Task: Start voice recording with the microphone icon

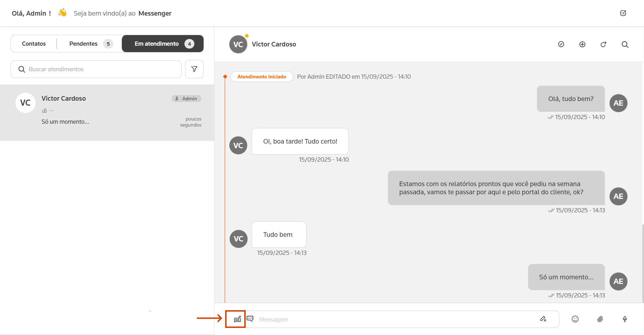Action: [625, 319]
